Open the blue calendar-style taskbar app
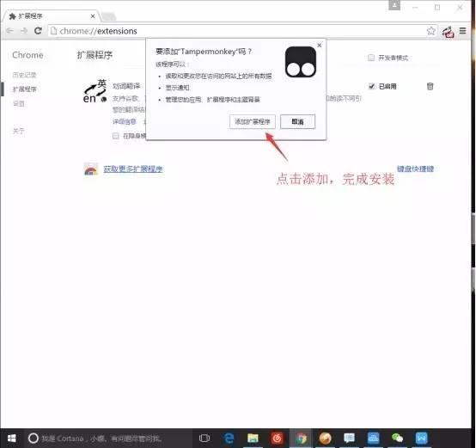The height and width of the screenshot is (448, 476). [373, 439]
